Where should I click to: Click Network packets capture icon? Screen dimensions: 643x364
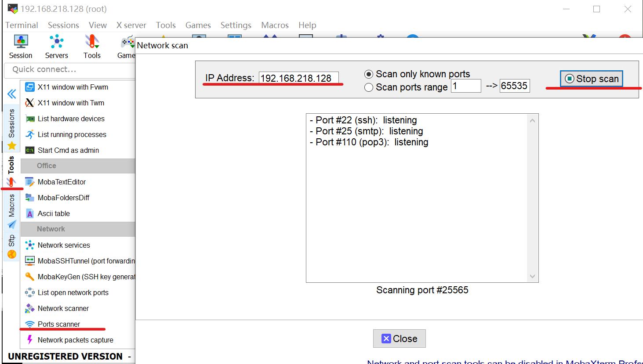click(x=29, y=340)
